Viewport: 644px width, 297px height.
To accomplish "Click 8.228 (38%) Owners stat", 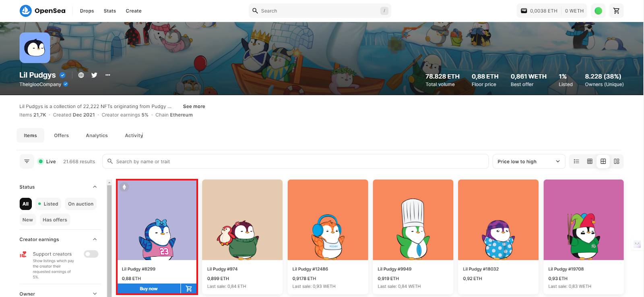I will (x=604, y=80).
